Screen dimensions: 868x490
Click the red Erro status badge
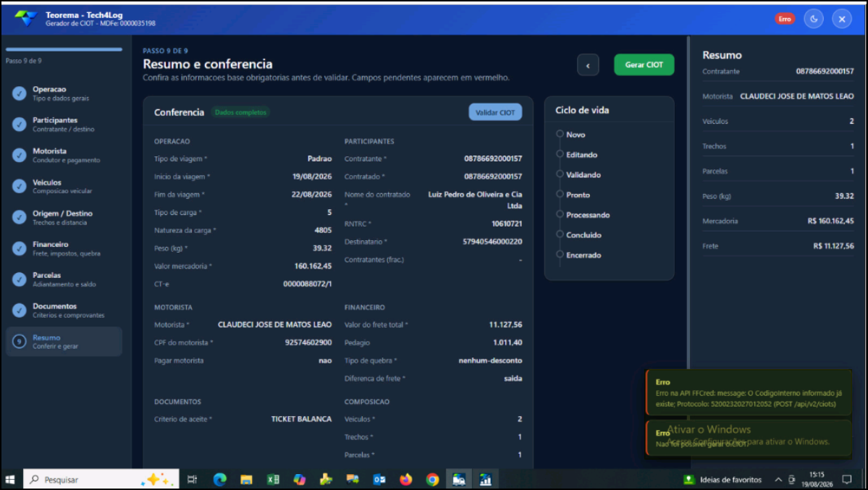[785, 19]
